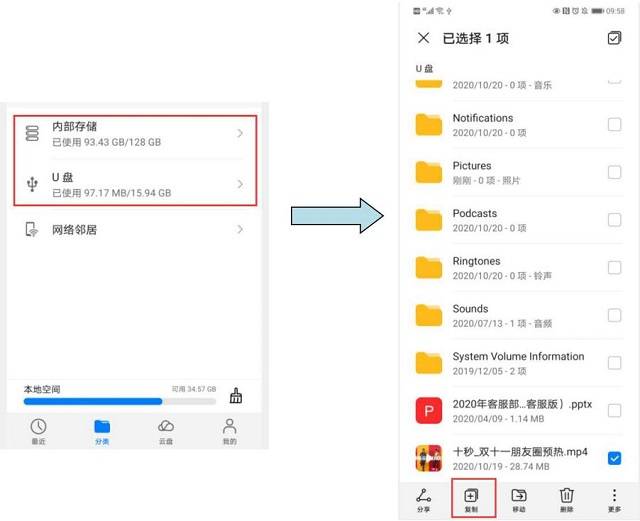
Task: Tap the 本地空间 storage usage bar
Action: tap(120, 401)
